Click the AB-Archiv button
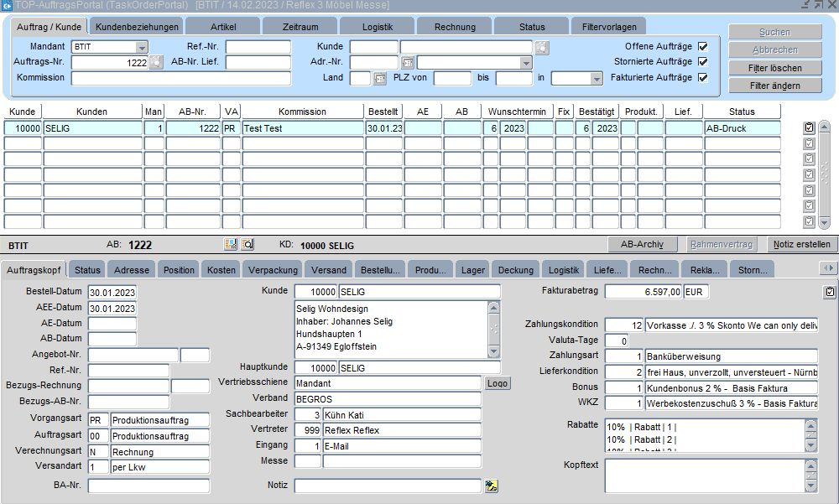The height and width of the screenshot is (504, 839). (642, 245)
